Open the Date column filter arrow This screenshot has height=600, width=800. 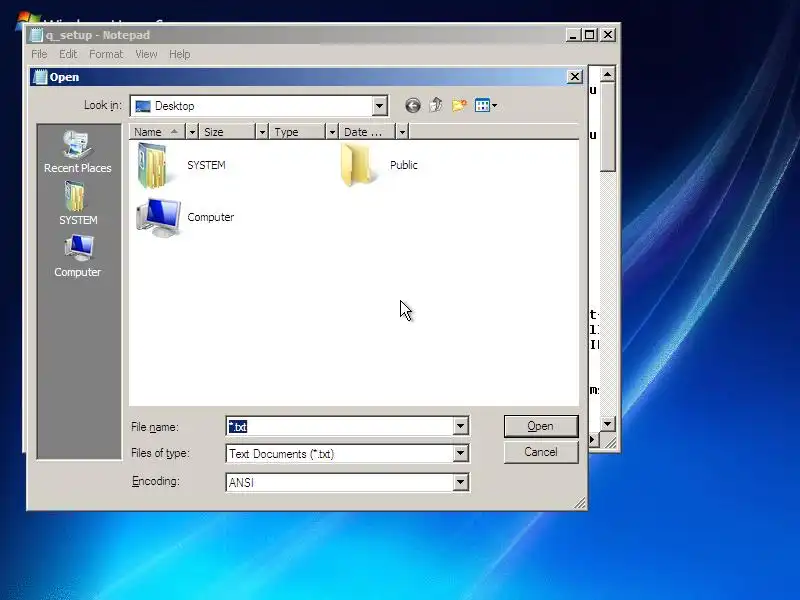(x=402, y=132)
